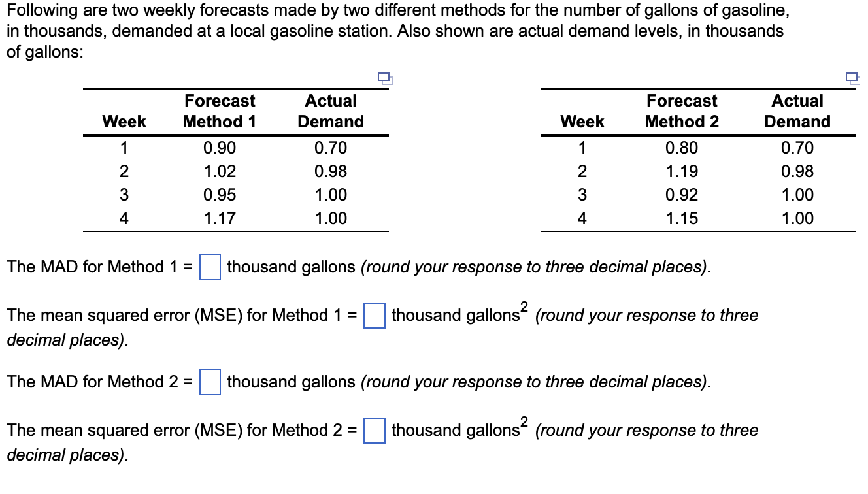Click the MAD for Method 2 answer box
868x494 pixels.
pyautogui.click(x=209, y=382)
